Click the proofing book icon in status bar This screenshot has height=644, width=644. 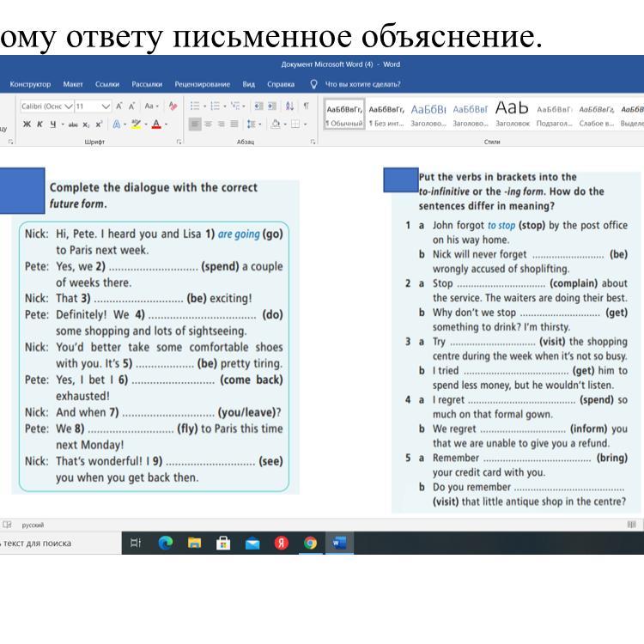pyautogui.click(x=7, y=525)
